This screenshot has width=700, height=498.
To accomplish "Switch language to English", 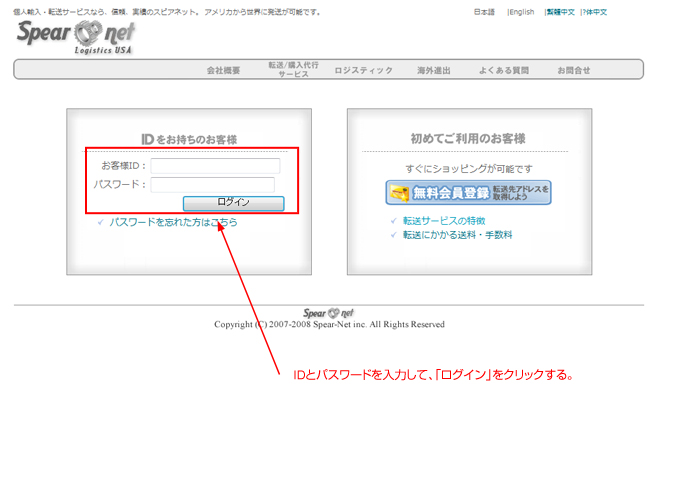I will click(x=522, y=13).
